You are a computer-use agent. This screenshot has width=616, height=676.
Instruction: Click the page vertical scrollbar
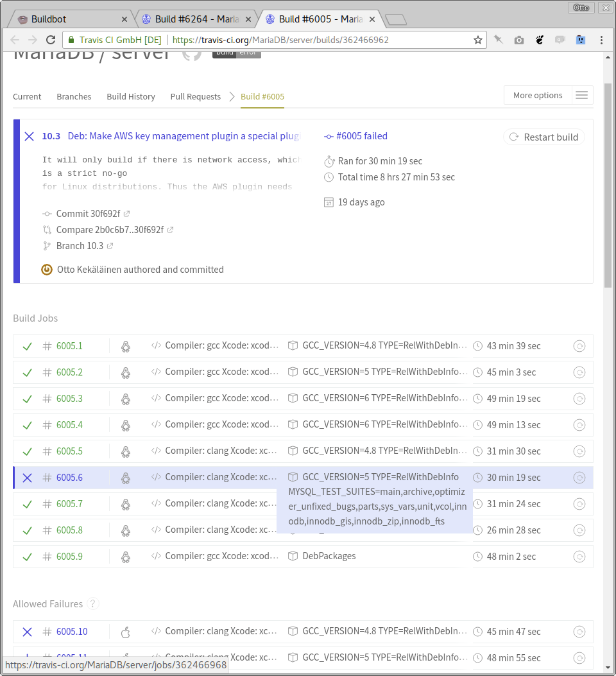coord(608,193)
